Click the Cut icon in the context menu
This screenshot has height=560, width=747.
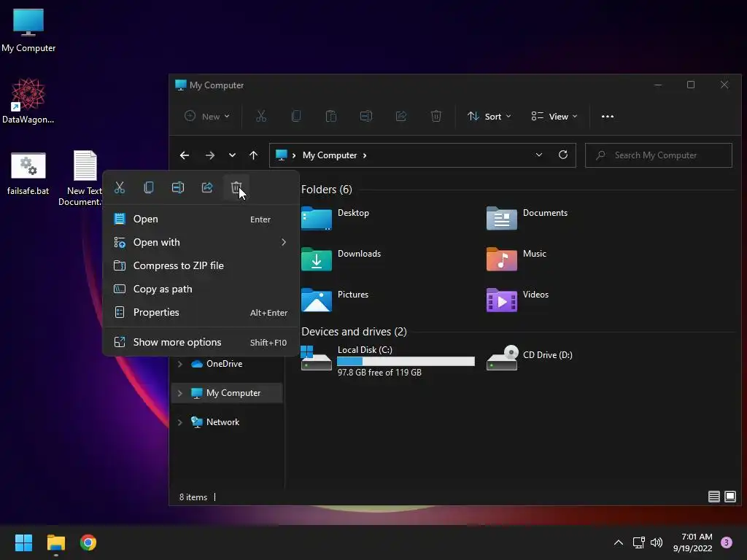click(x=120, y=187)
